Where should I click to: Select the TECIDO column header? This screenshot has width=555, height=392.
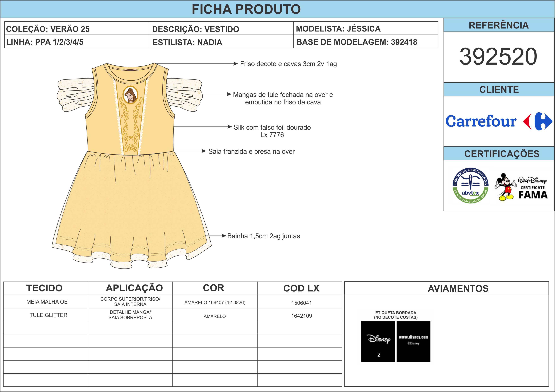click(x=44, y=288)
